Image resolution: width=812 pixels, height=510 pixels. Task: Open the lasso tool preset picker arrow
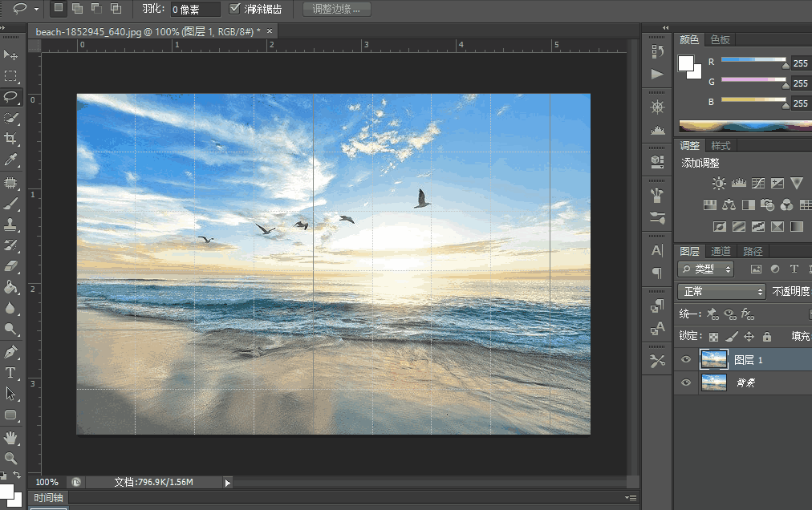(36, 9)
